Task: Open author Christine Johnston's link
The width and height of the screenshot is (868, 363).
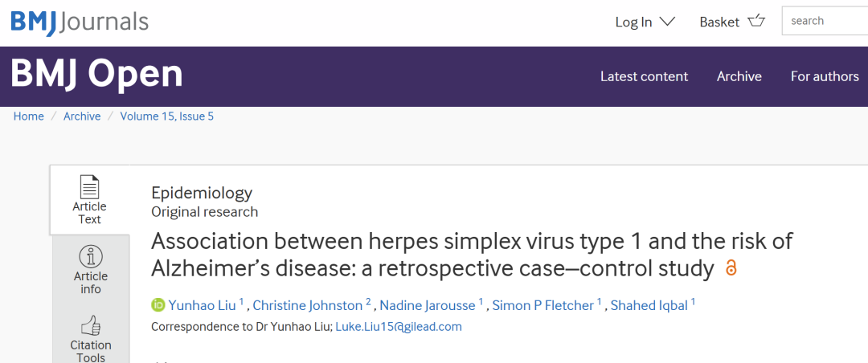Action: (308, 305)
